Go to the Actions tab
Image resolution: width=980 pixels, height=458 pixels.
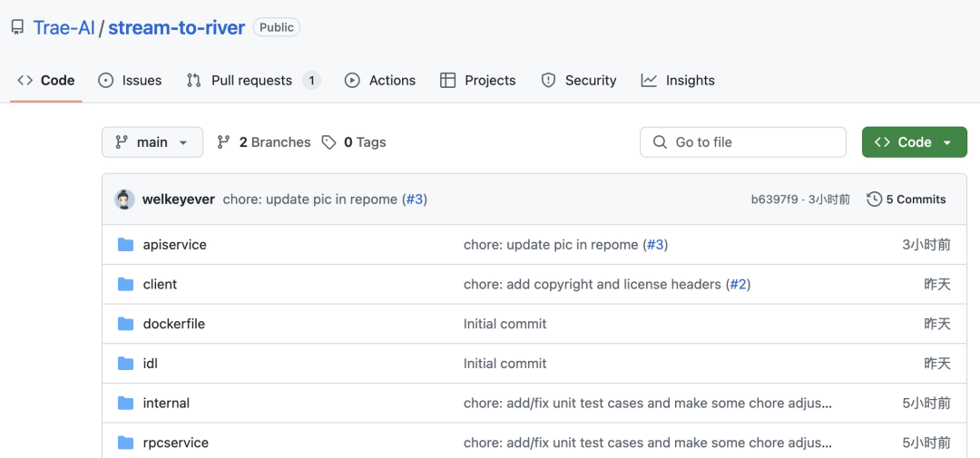380,81
